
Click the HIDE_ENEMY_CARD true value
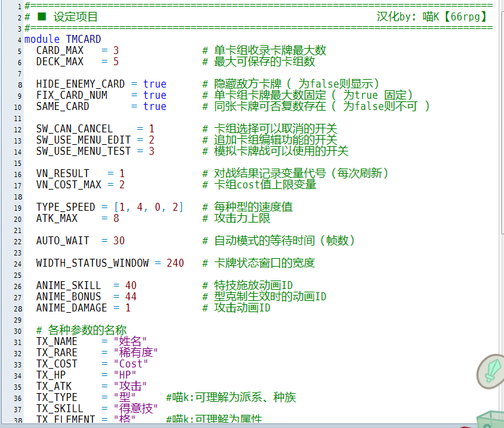pos(155,84)
